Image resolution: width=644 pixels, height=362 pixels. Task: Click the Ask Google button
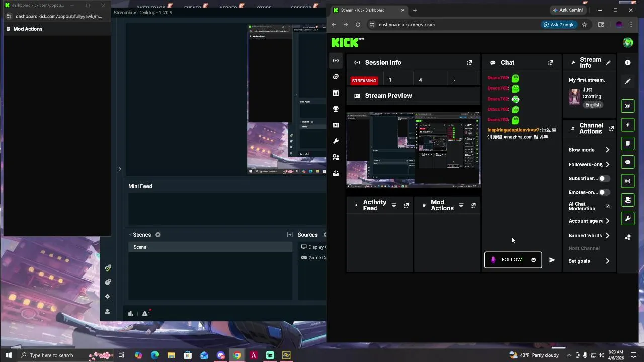tap(559, 24)
